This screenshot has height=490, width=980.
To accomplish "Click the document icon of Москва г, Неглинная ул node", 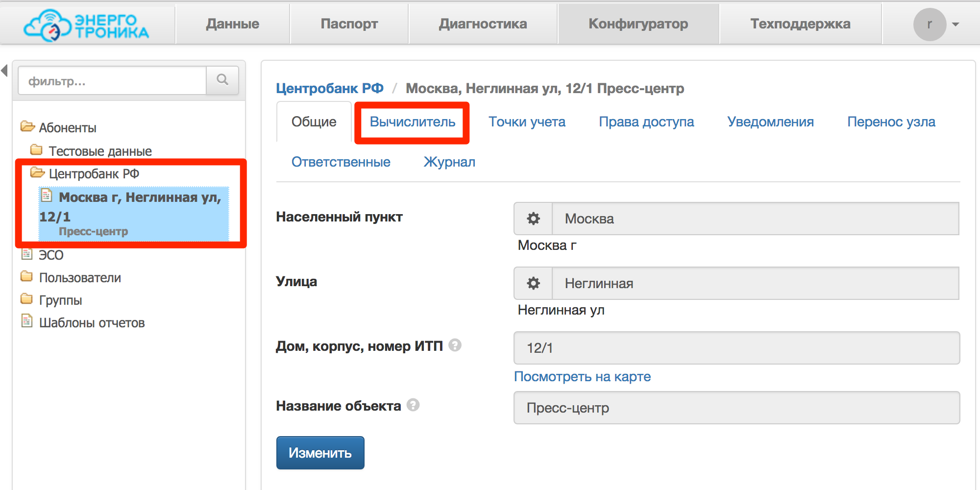I will pyautogui.click(x=47, y=195).
